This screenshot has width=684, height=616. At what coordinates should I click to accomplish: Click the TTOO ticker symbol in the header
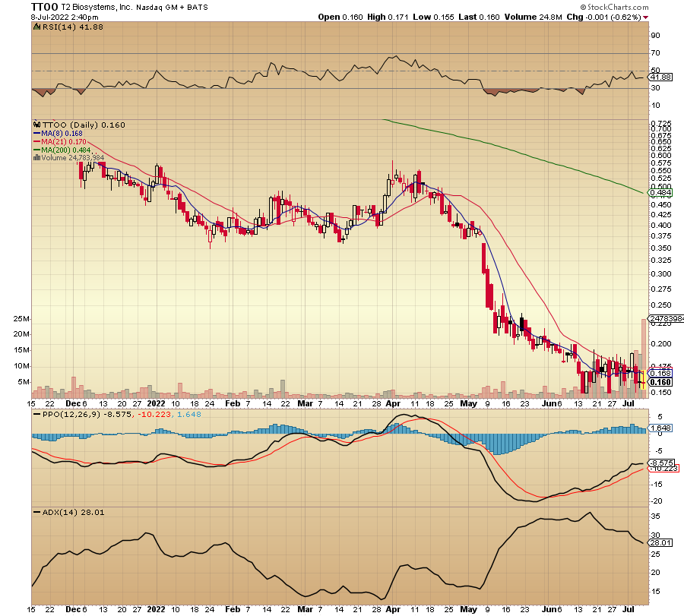(x=45, y=7)
